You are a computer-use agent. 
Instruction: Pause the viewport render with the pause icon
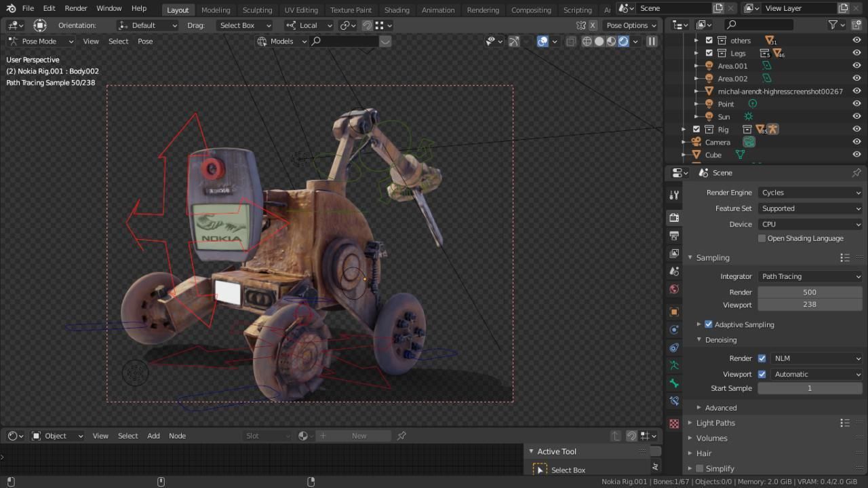pyautogui.click(x=652, y=41)
